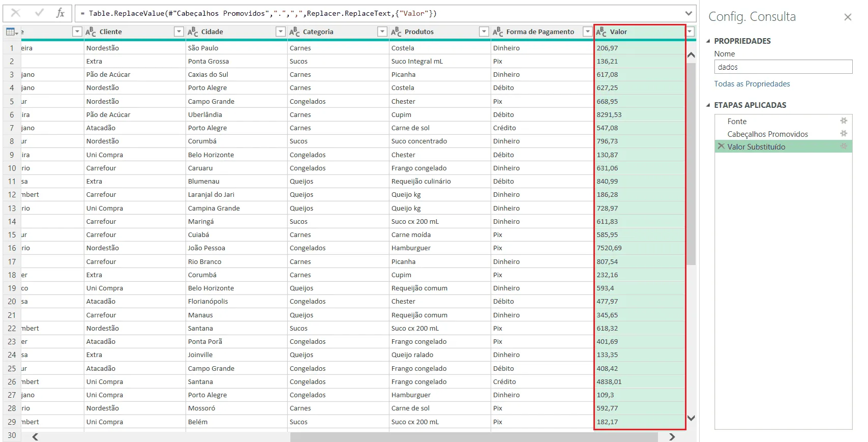Click the data type icon of the Cliente column
868x442 pixels.
91,32
